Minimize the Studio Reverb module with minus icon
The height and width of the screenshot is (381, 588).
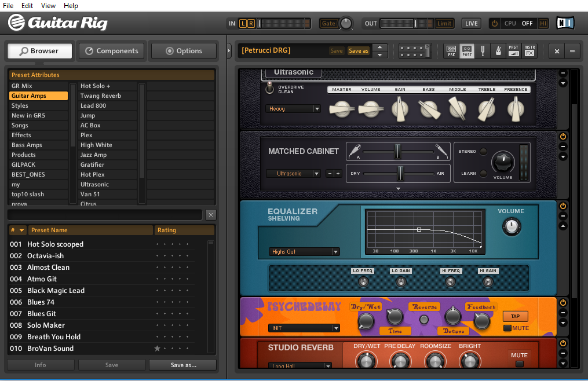pos(563,353)
